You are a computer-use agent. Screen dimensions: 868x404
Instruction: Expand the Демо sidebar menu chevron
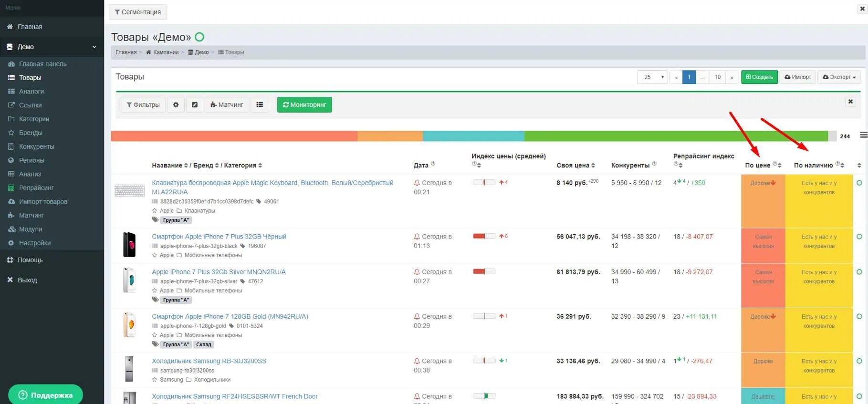click(94, 47)
